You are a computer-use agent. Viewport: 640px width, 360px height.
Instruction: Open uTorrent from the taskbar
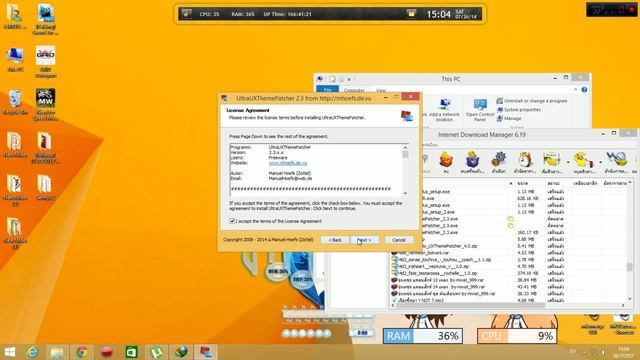tap(156, 352)
